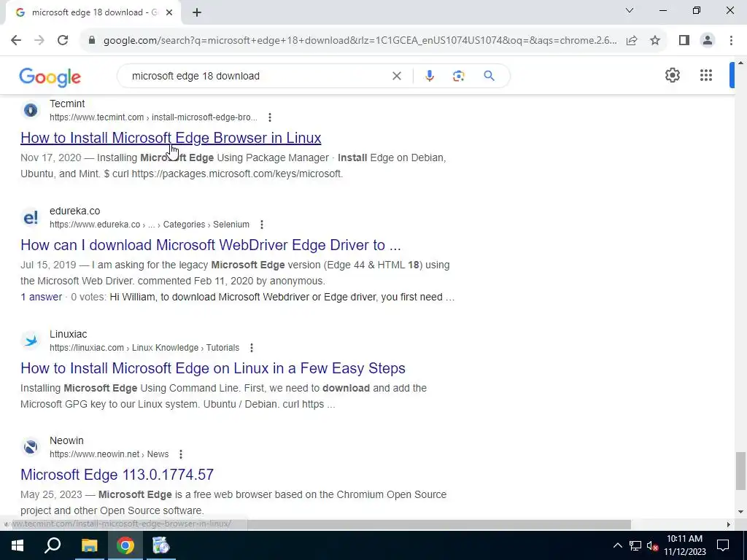Image resolution: width=747 pixels, height=560 pixels.
Task: Open File Explorer from the taskbar
Action: pyautogui.click(x=89, y=545)
